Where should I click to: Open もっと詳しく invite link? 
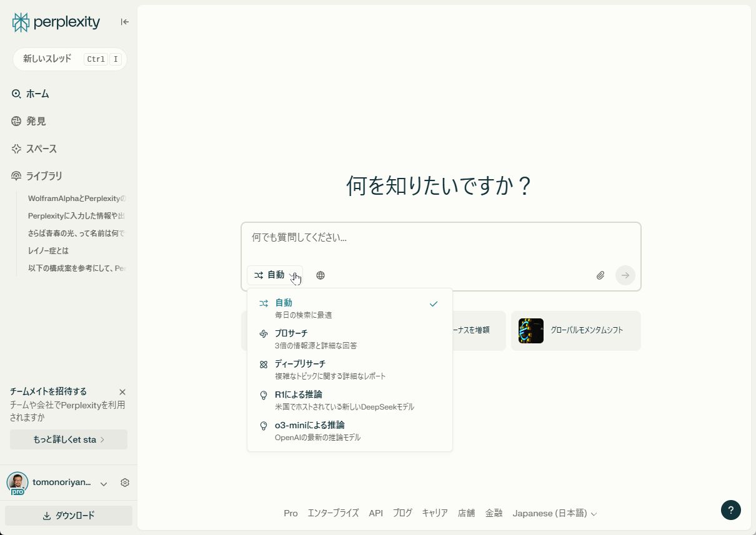[68, 439]
